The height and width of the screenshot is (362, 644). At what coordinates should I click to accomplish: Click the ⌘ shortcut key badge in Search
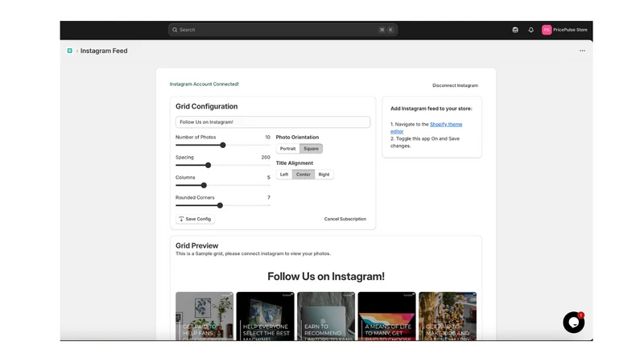click(382, 30)
